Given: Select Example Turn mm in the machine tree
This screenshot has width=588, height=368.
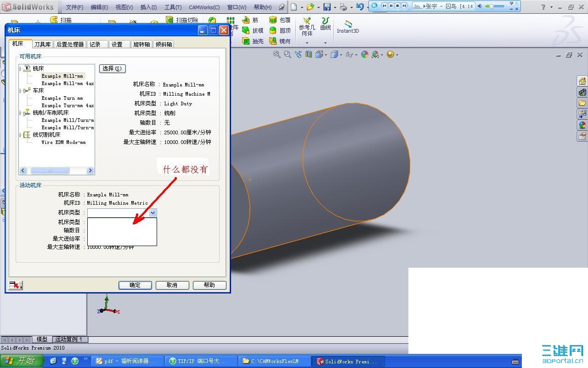Looking at the screenshot, I should point(62,98).
